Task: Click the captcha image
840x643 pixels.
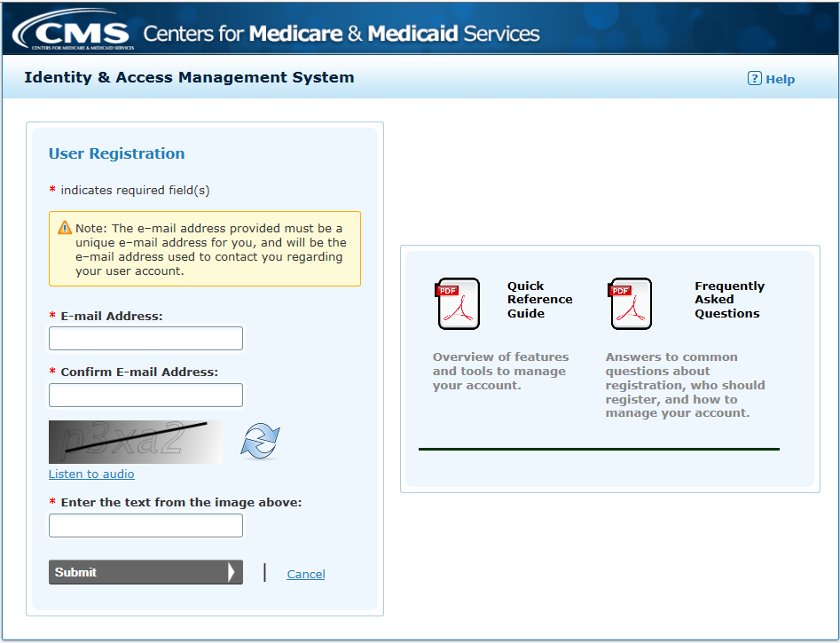Action: [136, 442]
